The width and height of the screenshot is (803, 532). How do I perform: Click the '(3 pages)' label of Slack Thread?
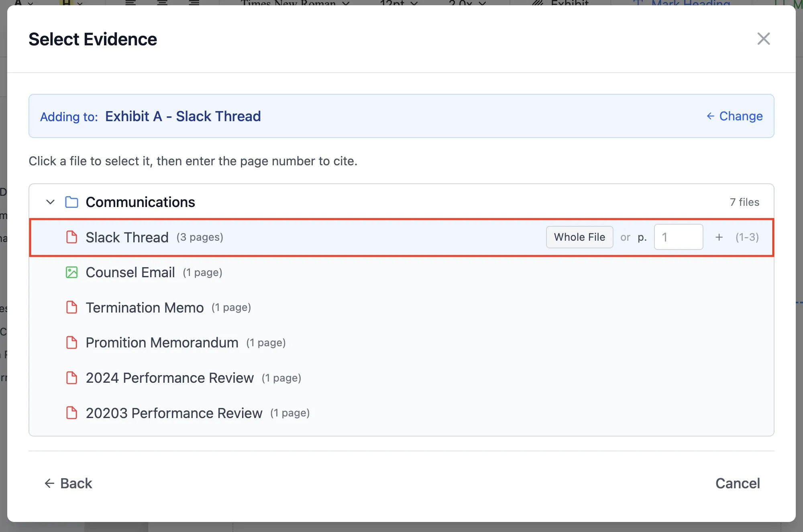click(x=200, y=238)
